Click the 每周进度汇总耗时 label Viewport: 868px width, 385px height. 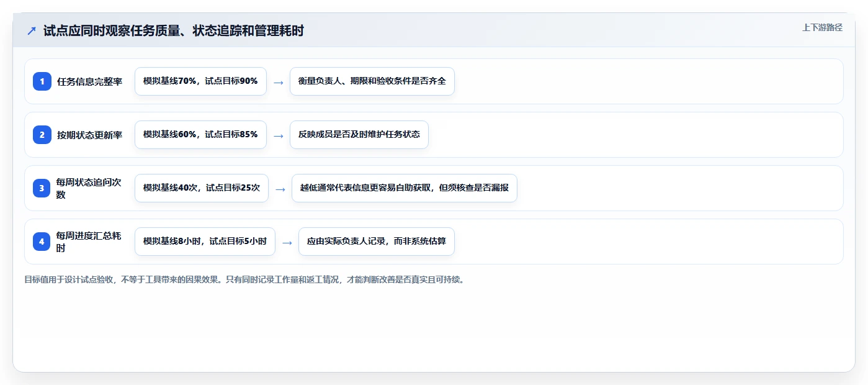click(89, 242)
